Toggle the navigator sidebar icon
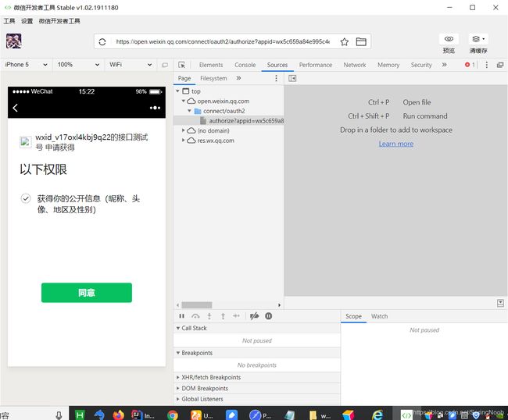Image resolution: width=508 pixels, height=420 pixels. click(x=292, y=78)
